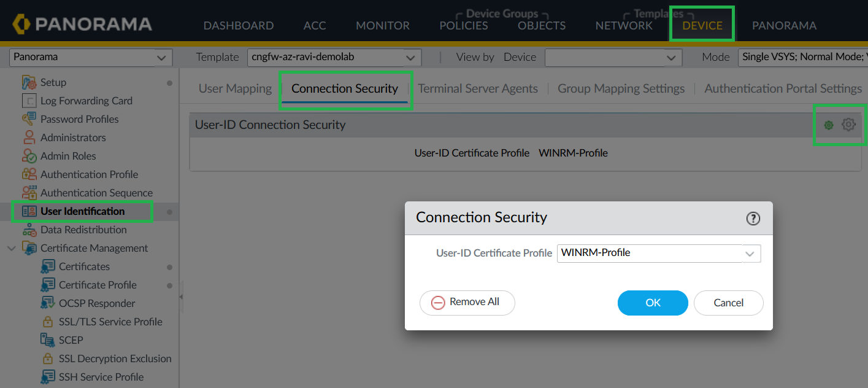Select SSL/TLS Service Profile in sidebar
Viewport: 868px width, 388px height.
click(x=110, y=322)
